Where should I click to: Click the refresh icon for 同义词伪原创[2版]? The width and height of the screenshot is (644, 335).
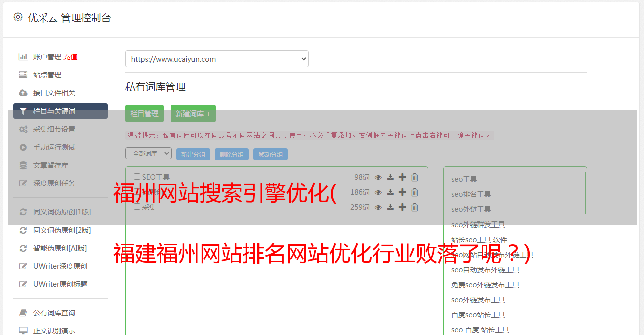click(x=23, y=230)
